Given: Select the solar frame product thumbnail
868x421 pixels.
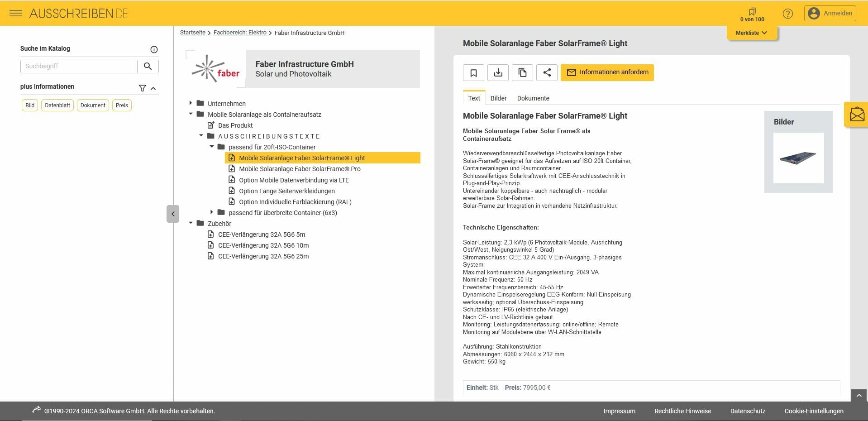Looking at the screenshot, I should coord(798,158).
